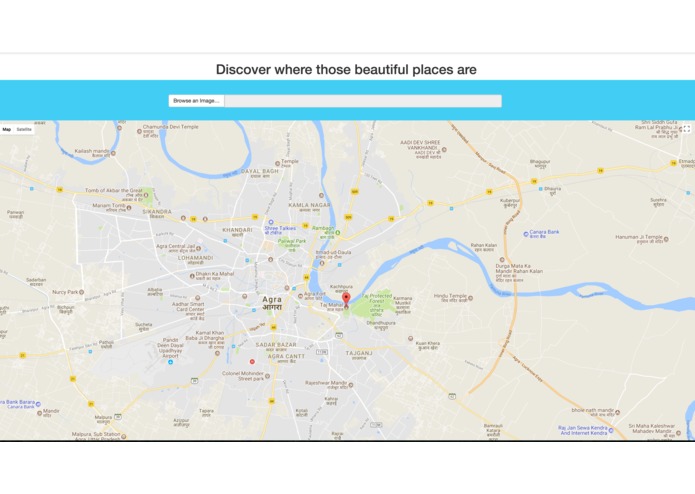The image size is (695, 494).
Task: Click the Kailash mandir marker
Action: click(113, 153)
